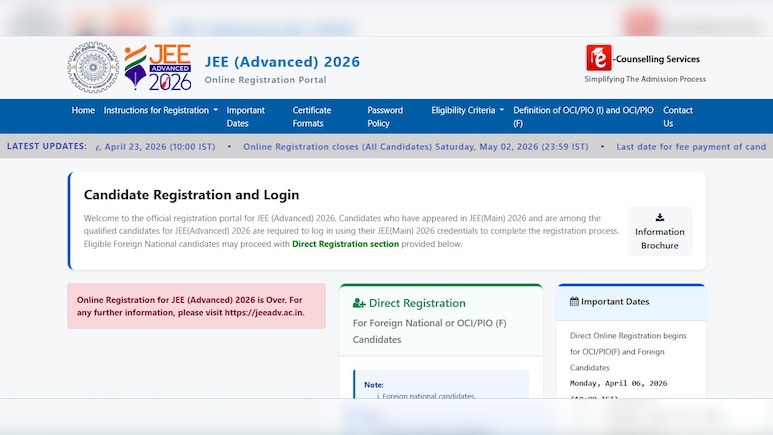Click the 'Monday, April 06, 2026' date

(x=618, y=383)
